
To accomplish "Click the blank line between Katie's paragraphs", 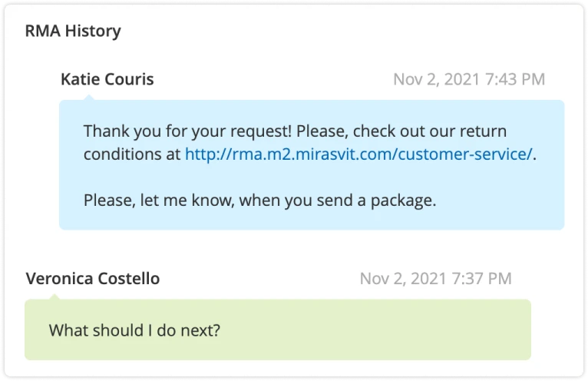I will tap(307, 177).
